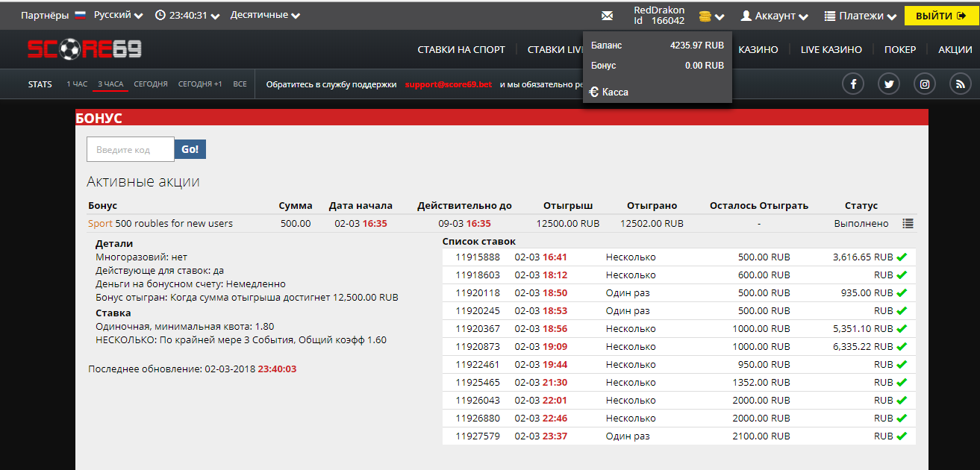Select the 1 ЧАС stats filter

click(77, 84)
